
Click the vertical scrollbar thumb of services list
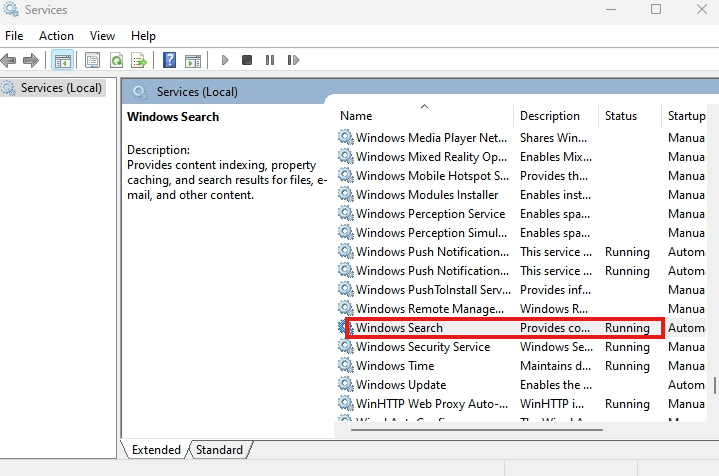pyautogui.click(x=714, y=385)
